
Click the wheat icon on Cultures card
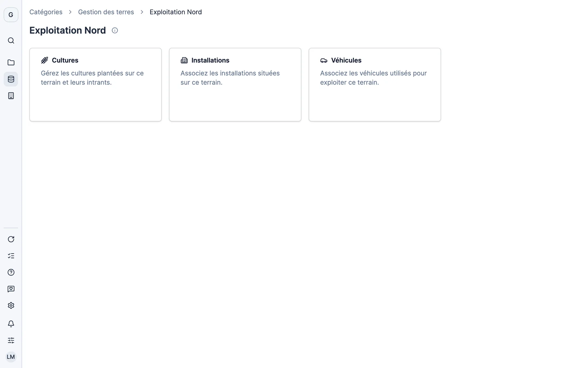point(44,60)
